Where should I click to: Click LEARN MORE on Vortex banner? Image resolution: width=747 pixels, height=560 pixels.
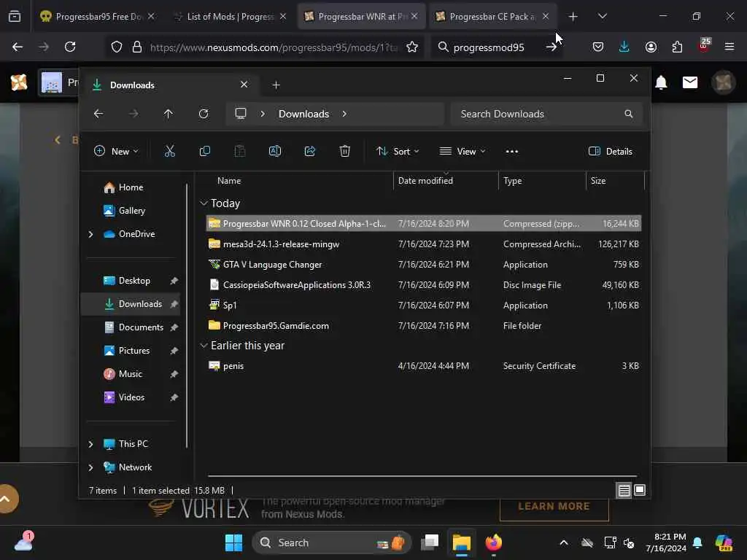click(554, 506)
